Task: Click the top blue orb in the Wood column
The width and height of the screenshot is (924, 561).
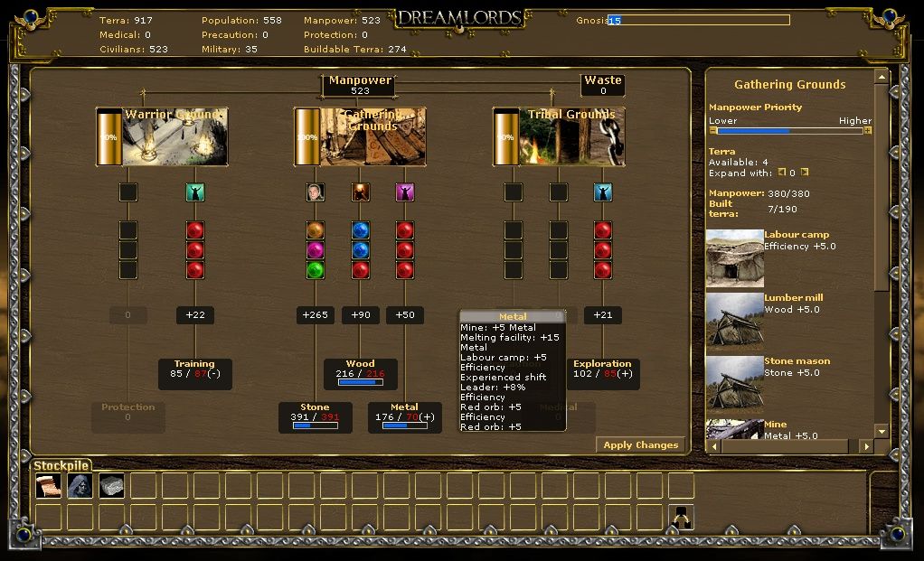Action: click(360, 230)
